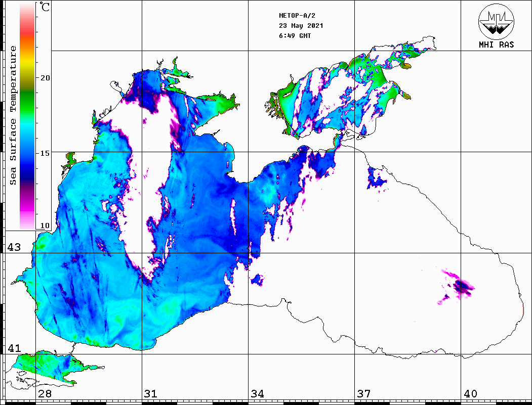This screenshot has width=532, height=405.
Task: Click longitude label 37
Action: tap(364, 394)
